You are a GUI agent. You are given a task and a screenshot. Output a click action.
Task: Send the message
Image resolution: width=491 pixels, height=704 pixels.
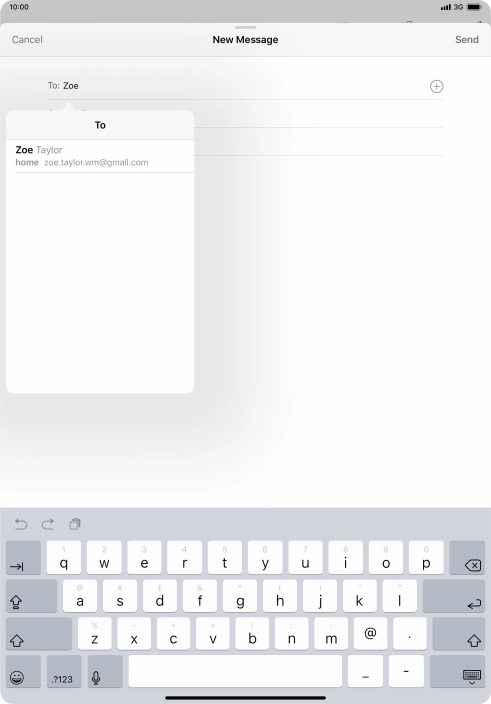467,40
